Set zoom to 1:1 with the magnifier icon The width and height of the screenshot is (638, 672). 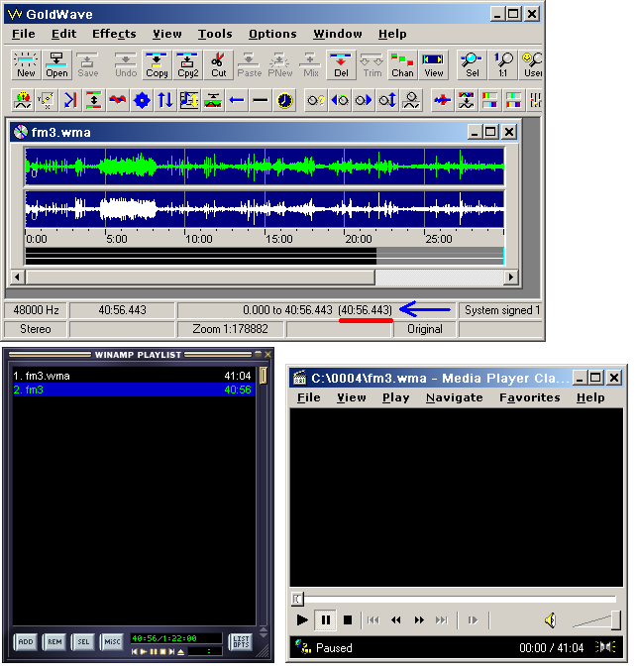[x=503, y=64]
